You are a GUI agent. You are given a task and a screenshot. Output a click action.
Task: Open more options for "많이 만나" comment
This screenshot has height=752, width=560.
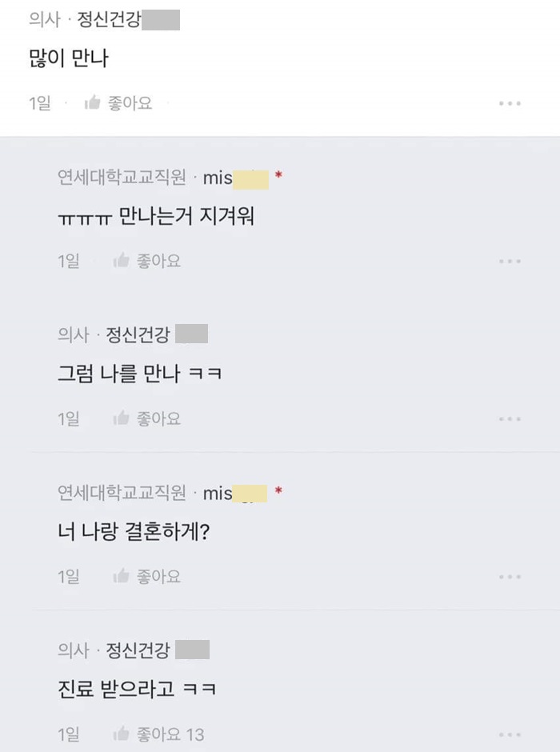point(510,104)
